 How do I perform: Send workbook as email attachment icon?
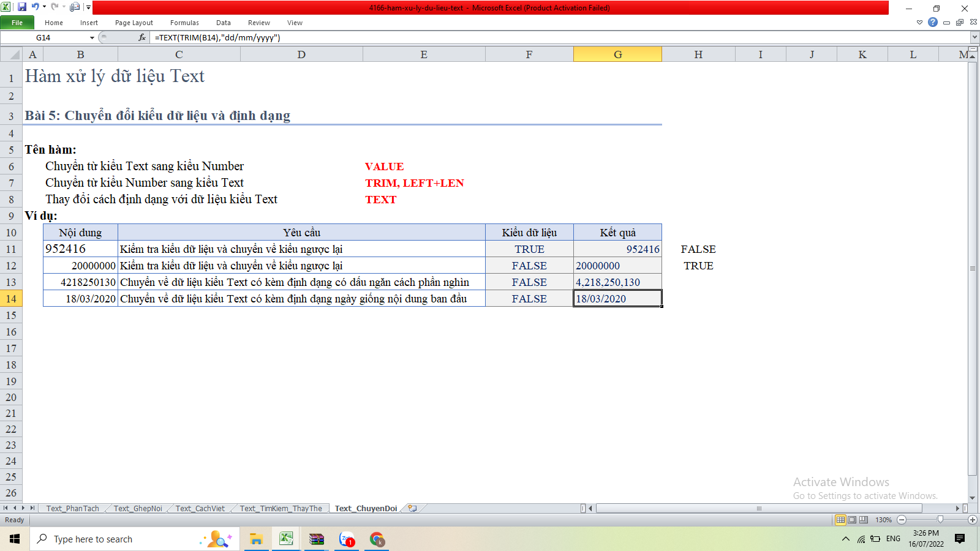(75, 7)
